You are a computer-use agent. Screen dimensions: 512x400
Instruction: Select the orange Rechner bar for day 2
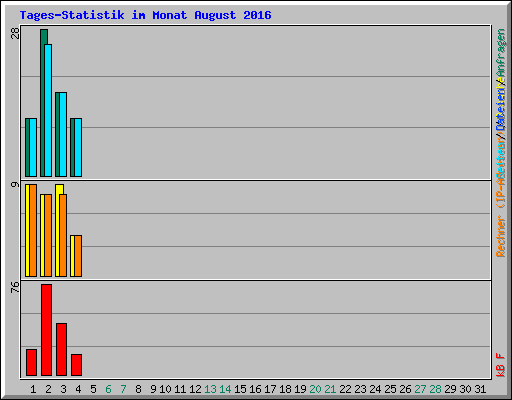click(48, 235)
